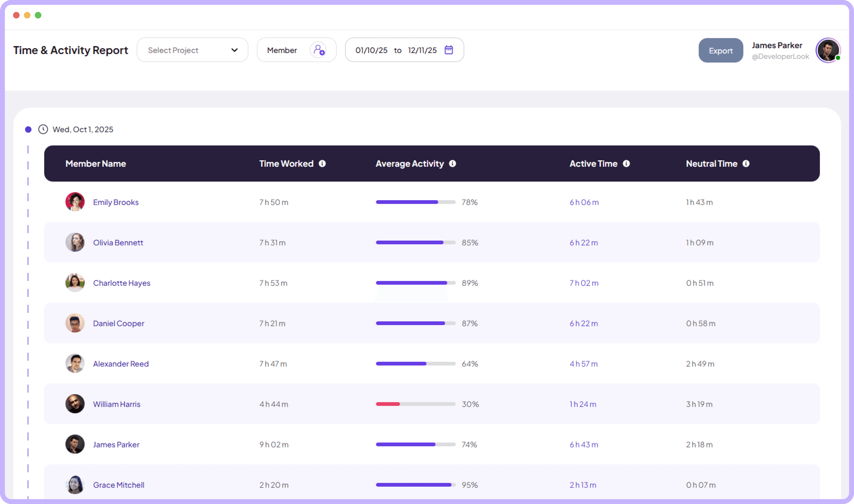Screen dimensions: 854x504
Task: Click the calendar icon in the date range
Action: pyautogui.click(x=449, y=50)
